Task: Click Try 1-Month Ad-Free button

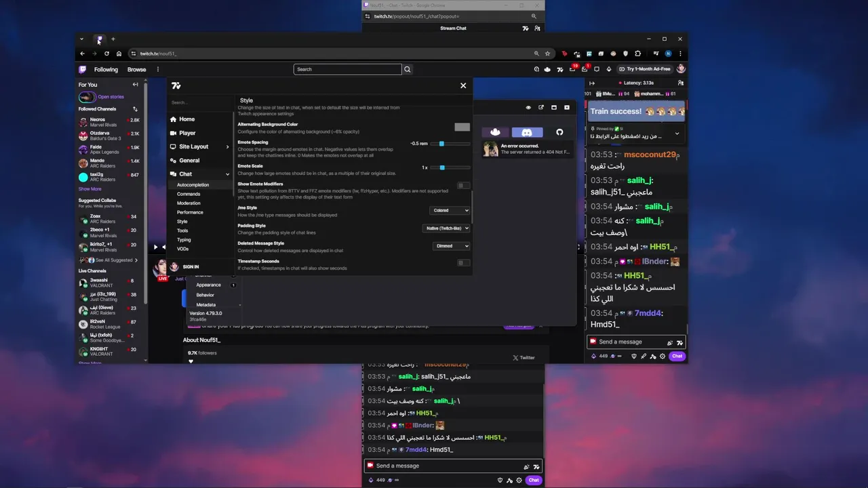Action: [x=644, y=69]
